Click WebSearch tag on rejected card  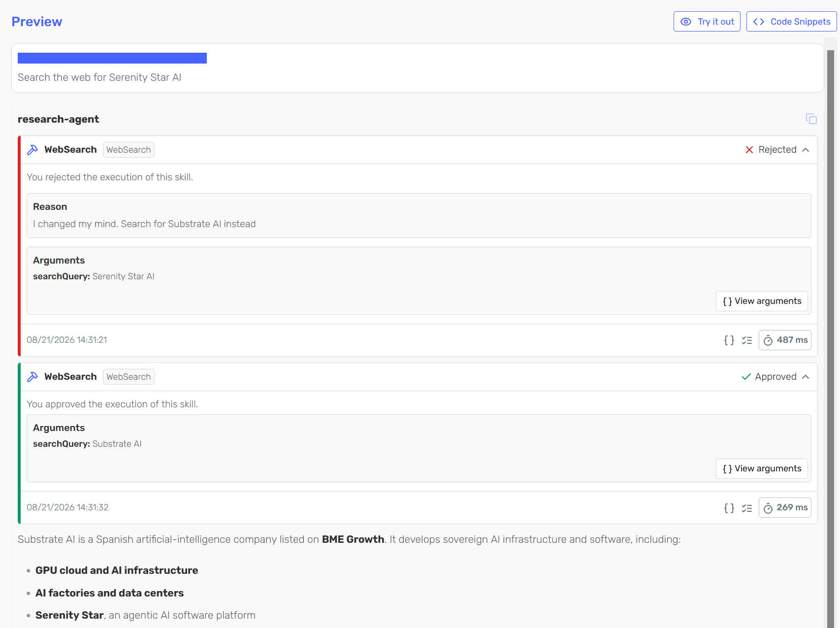[129, 150]
